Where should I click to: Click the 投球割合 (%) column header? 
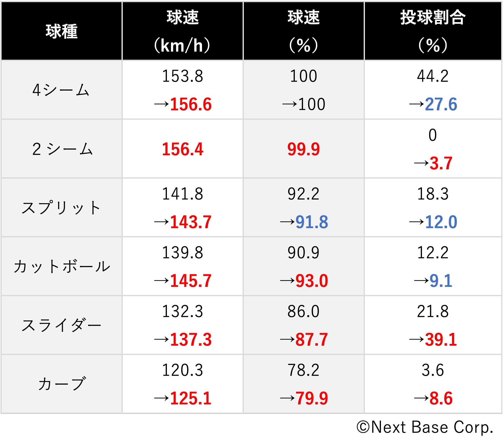[433, 31]
